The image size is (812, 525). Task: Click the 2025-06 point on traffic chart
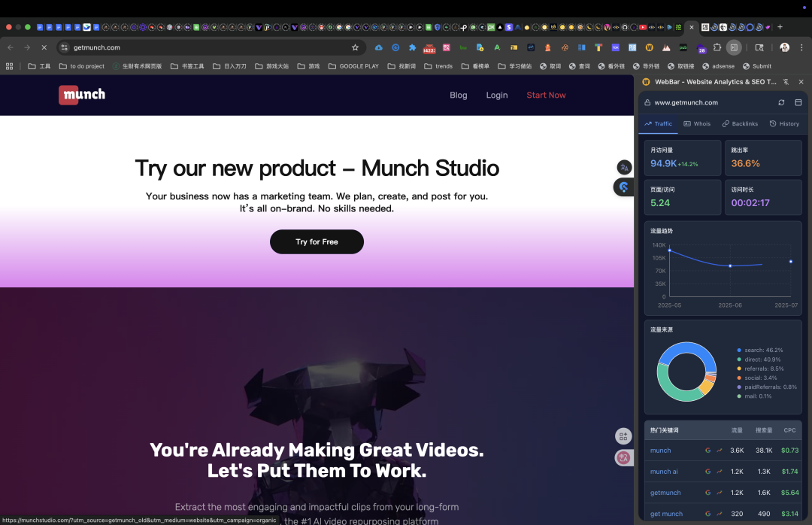coord(730,266)
